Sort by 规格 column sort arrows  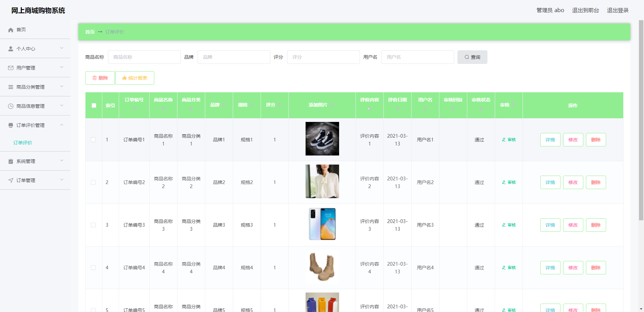pos(252,105)
